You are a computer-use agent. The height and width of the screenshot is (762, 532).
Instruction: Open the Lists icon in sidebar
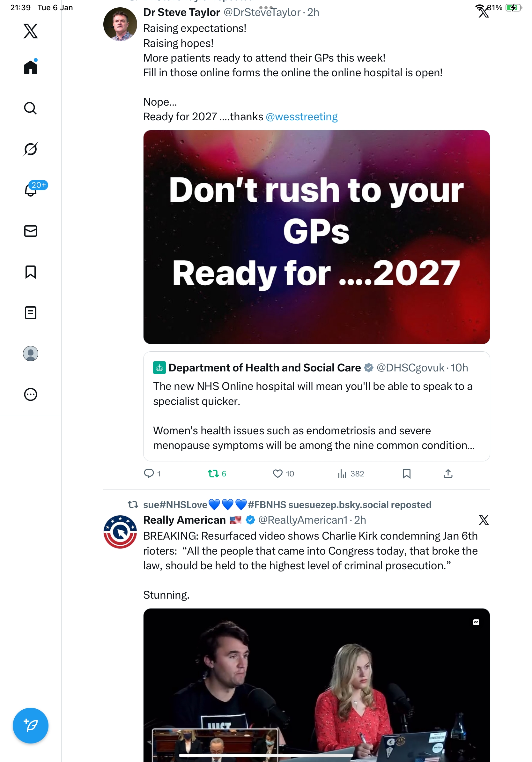tap(31, 313)
